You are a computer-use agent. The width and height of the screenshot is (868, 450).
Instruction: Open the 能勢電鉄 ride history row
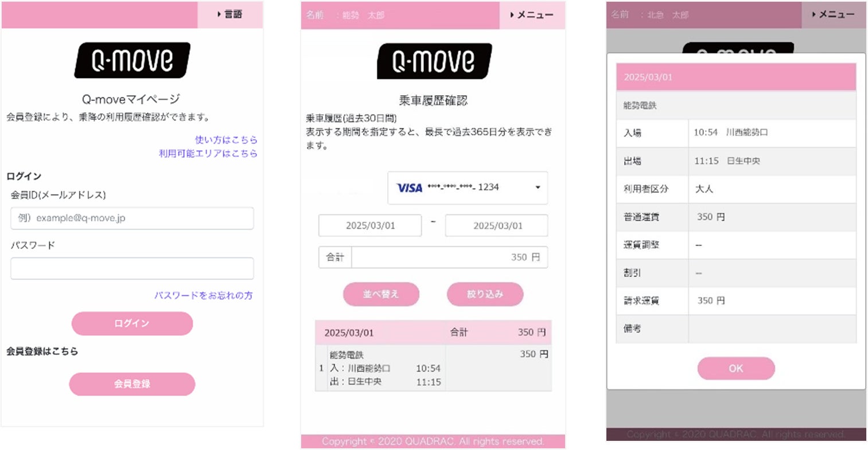click(x=434, y=368)
